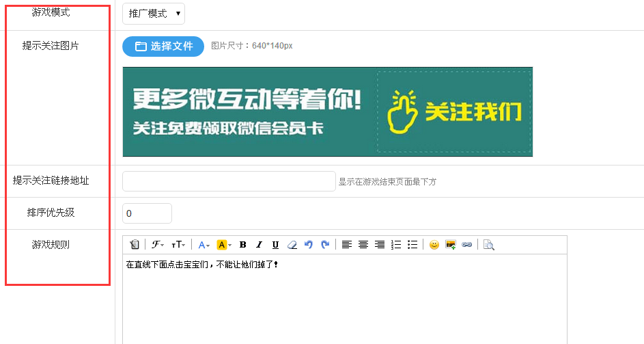This screenshot has height=344, width=644.
Task: Open the font size dropdown
Action: (x=178, y=245)
